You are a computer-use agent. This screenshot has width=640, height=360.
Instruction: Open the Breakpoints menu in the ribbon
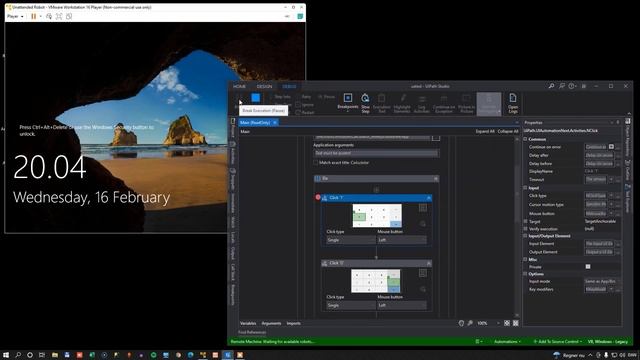pyautogui.click(x=348, y=102)
